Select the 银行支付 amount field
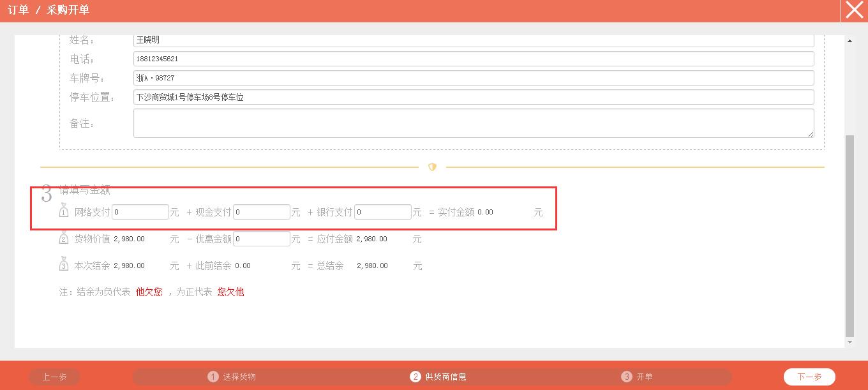The width and height of the screenshot is (868, 390). 382,212
